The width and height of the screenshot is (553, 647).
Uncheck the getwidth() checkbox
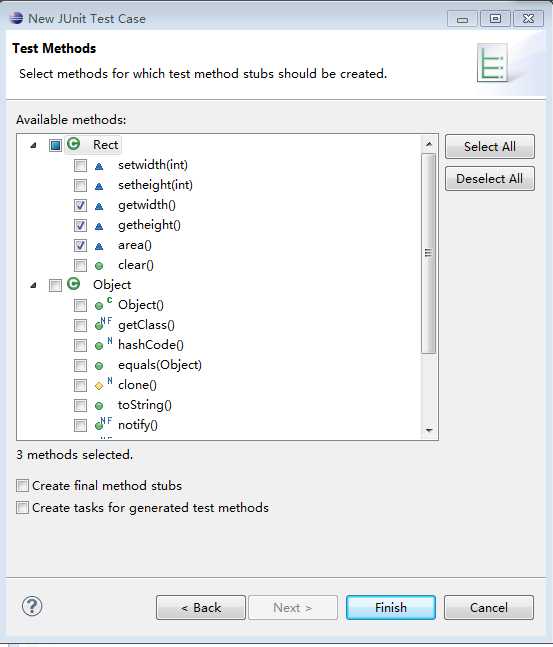click(80, 205)
